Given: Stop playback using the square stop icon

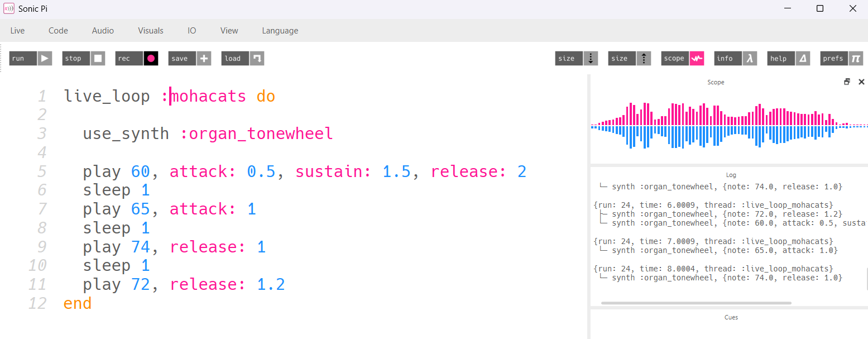Looking at the screenshot, I should [x=97, y=58].
